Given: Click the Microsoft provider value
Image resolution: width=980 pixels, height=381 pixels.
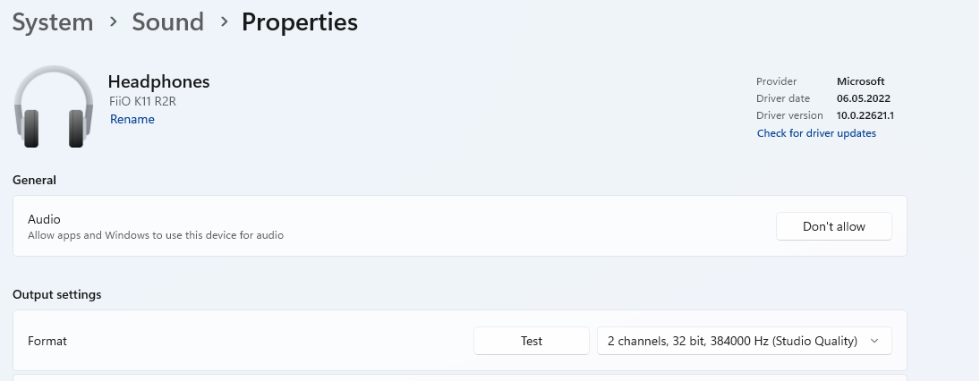Looking at the screenshot, I should coord(860,81).
